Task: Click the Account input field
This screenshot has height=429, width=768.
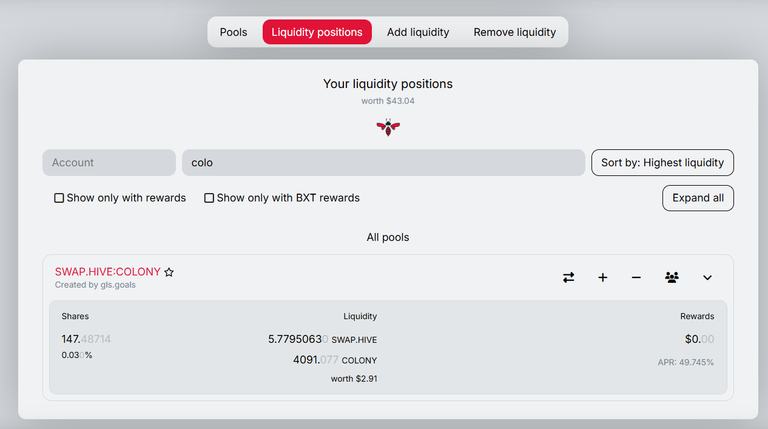Action: (109, 163)
